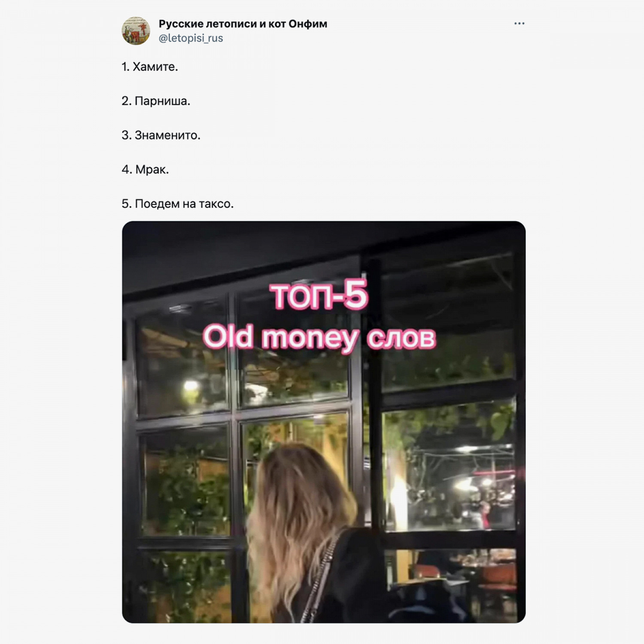This screenshot has width=644, height=644.
Task: Select the tweet line "3. Знаменито."
Action: tap(161, 136)
